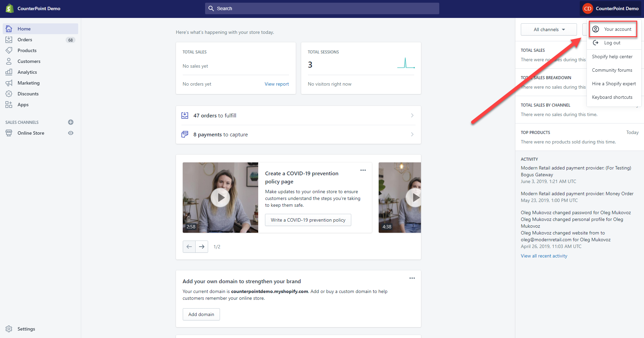The image size is (644, 338).
Task: Click the CounterPoint Demo store name
Action: coord(39,8)
